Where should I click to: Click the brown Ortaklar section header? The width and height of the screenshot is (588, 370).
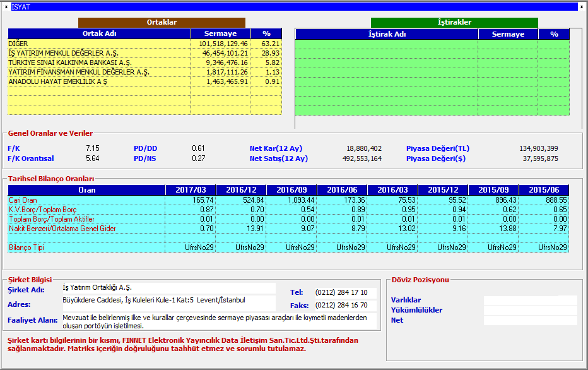(162, 22)
